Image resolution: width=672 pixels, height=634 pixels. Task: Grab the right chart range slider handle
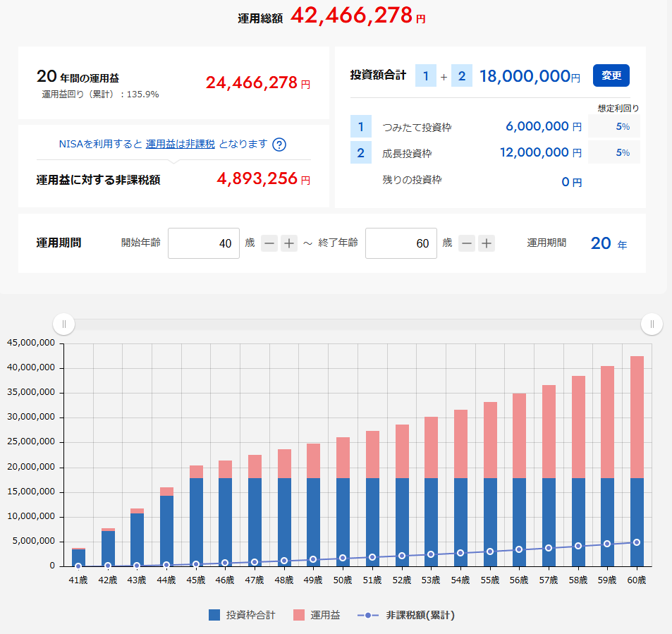point(652,324)
